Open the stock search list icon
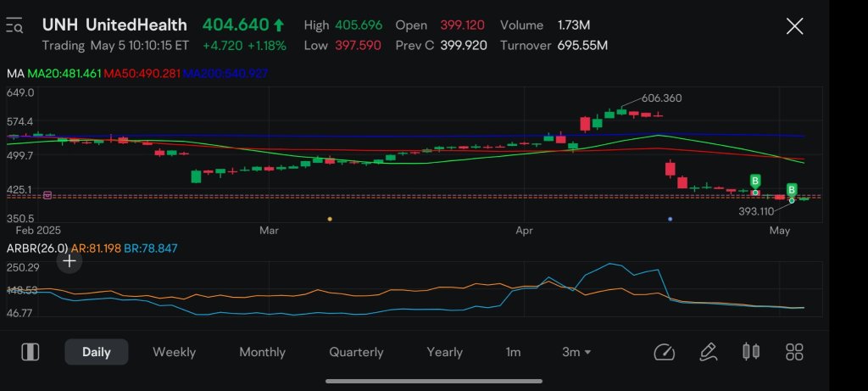Screen dimensions: 868x391 coord(14,25)
